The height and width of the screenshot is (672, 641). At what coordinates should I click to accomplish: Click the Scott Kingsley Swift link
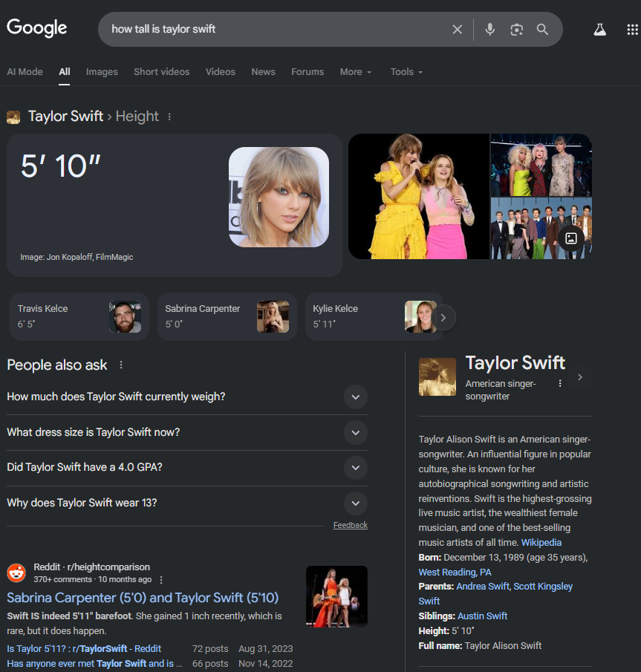(543, 587)
